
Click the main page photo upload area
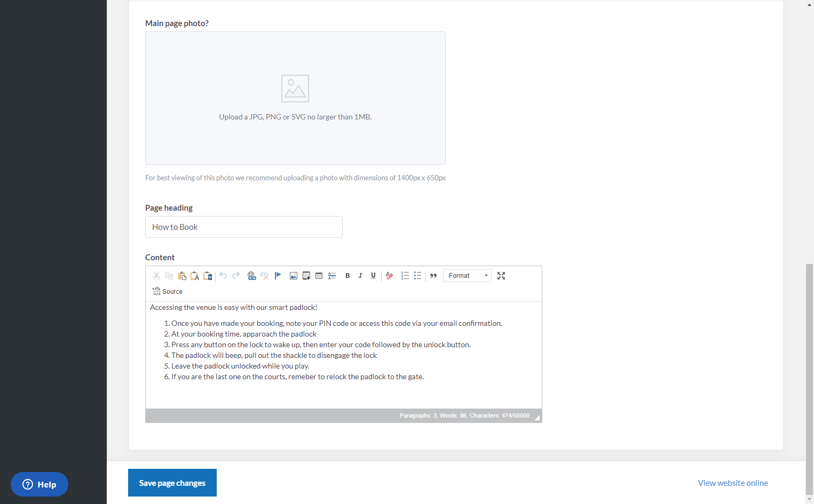tap(295, 98)
